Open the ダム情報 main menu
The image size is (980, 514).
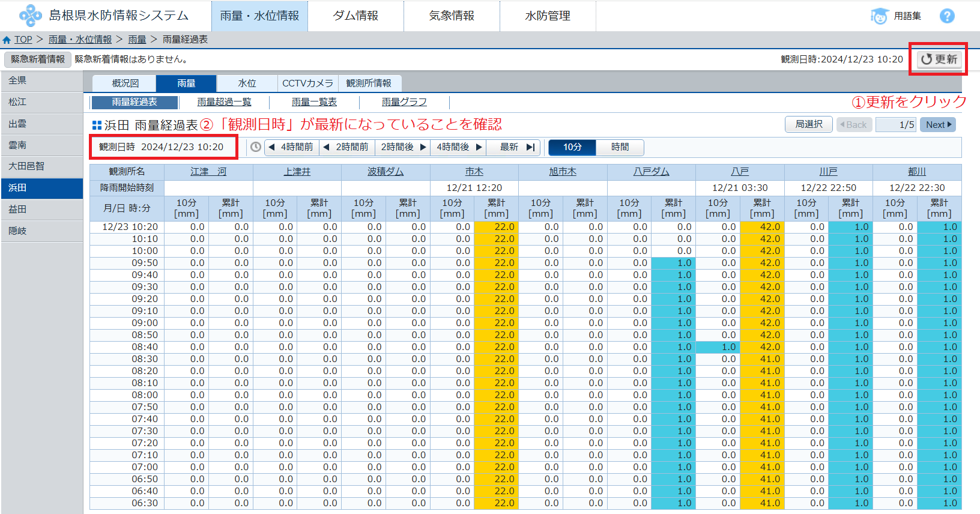[x=355, y=16]
